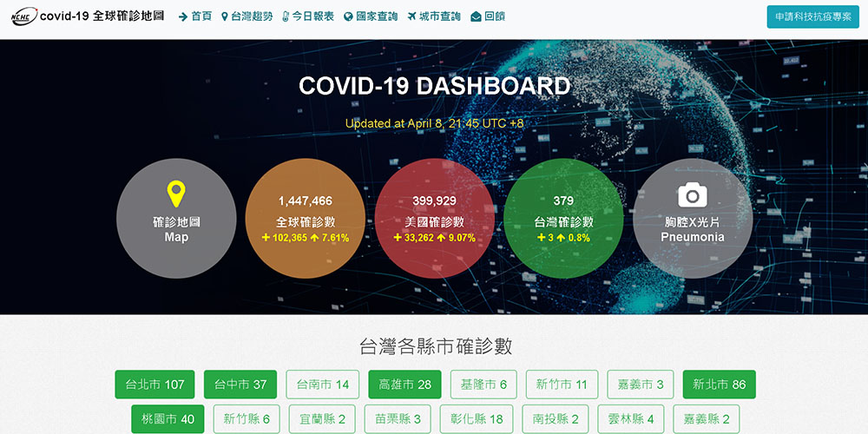Open the 胸腔X光片 Pneumonia circle
868x434 pixels.
coord(693,218)
